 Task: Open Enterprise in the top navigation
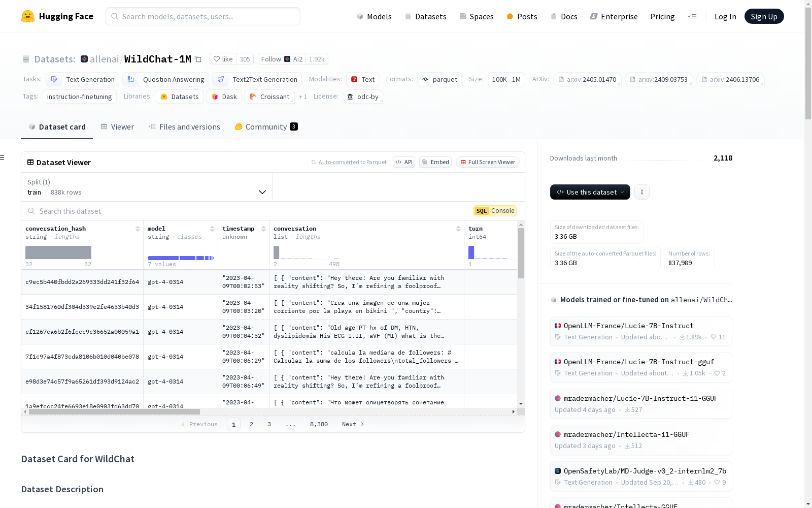614,16
